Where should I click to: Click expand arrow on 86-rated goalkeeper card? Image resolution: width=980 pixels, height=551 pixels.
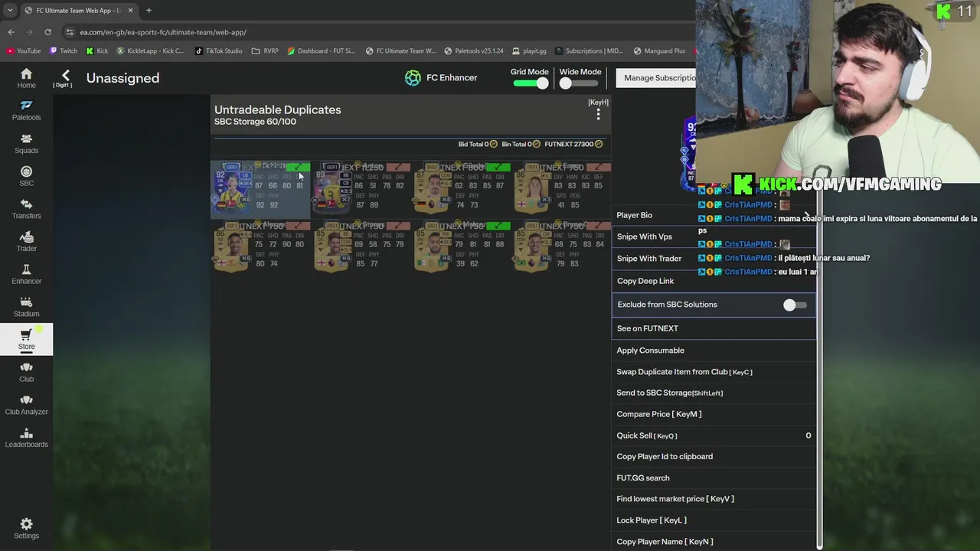(x=599, y=167)
